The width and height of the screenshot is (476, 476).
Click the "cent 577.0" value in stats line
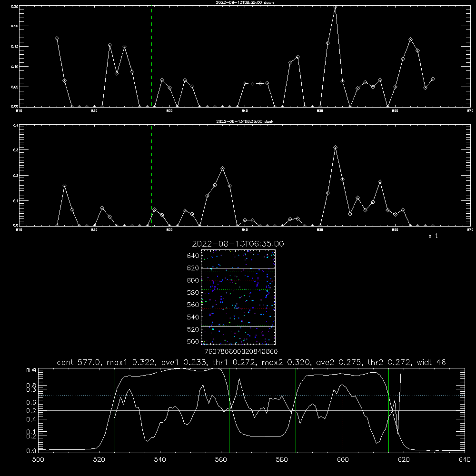pos(79,362)
